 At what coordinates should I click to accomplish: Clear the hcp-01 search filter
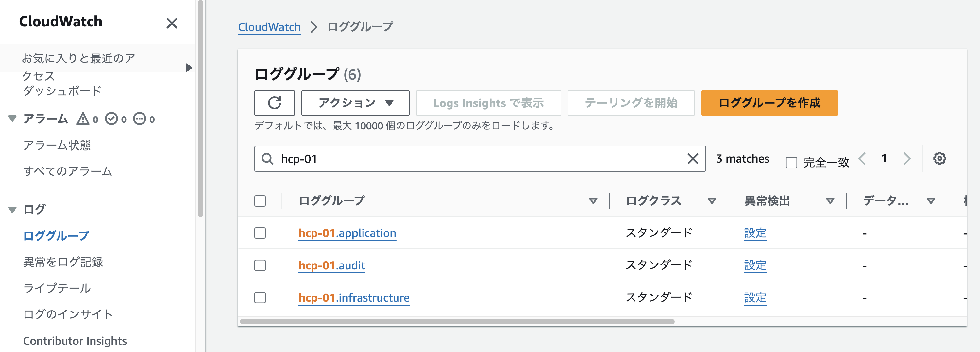click(x=693, y=158)
